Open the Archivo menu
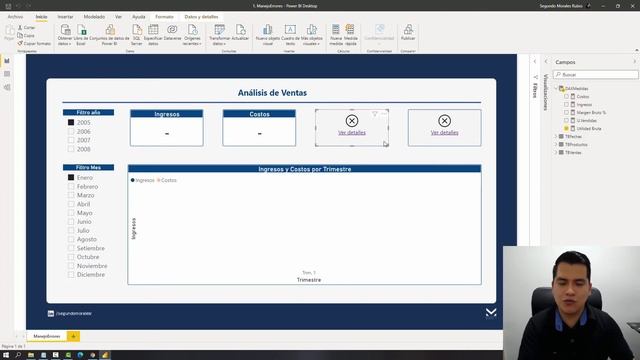Image resolution: width=640 pixels, height=360 pixels. 16,17
